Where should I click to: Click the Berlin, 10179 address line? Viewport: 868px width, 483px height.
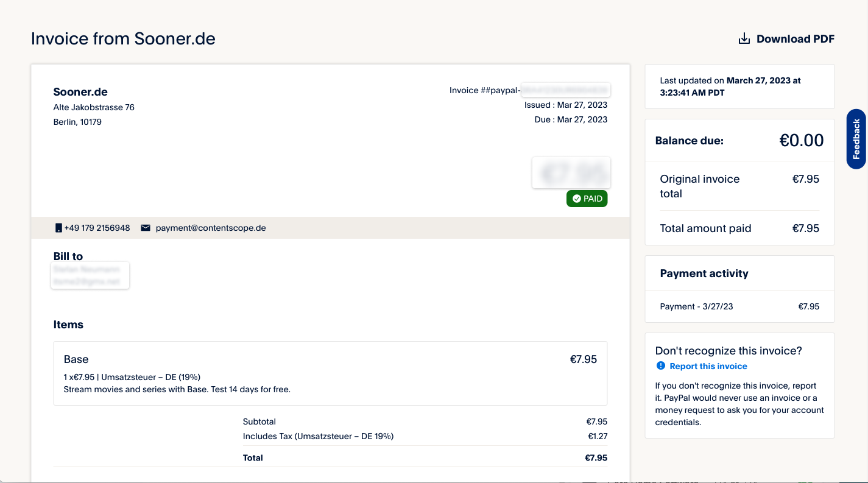[77, 122]
